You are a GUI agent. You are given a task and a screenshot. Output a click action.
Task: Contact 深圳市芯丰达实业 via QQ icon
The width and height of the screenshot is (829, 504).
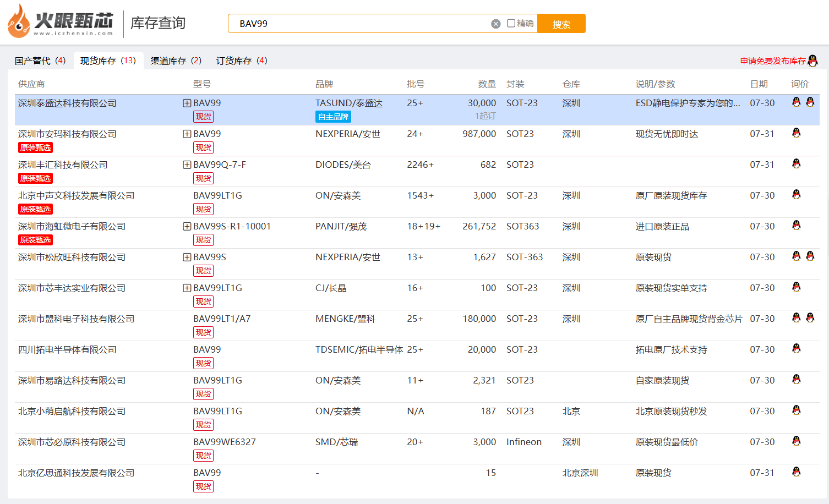pyautogui.click(x=796, y=287)
